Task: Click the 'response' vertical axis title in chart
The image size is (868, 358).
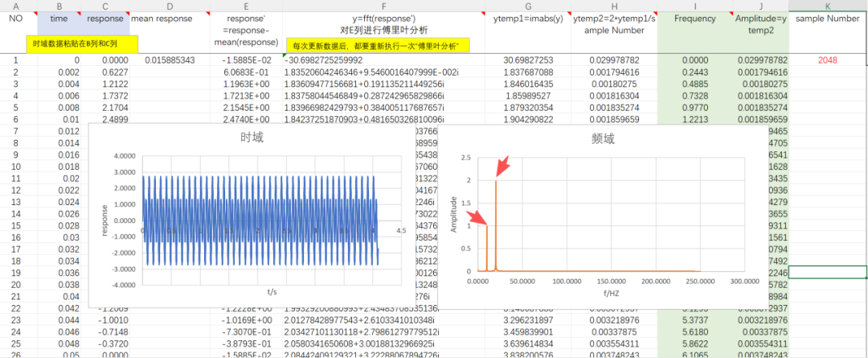Action: 105,220
